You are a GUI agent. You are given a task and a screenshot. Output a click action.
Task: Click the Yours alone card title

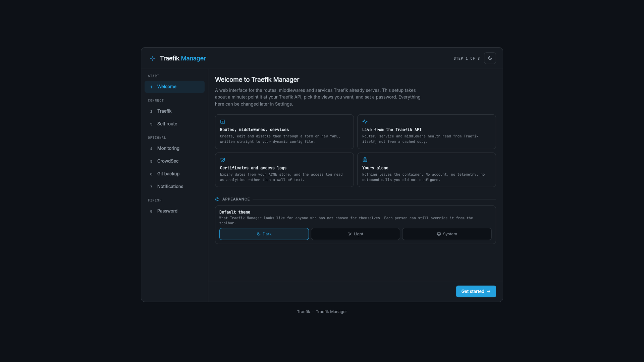coord(375,168)
